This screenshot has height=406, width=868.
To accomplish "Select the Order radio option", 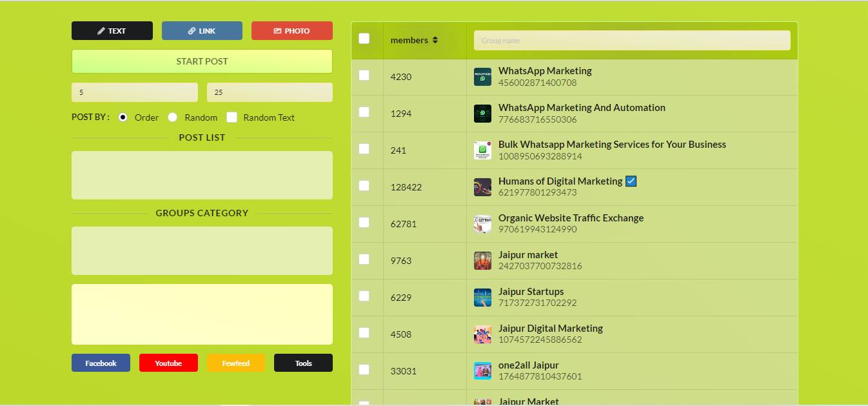I will click(x=123, y=117).
